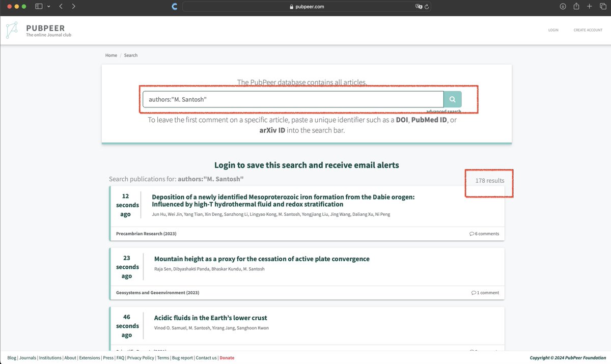Open the Bug report footer link

[x=182, y=358]
